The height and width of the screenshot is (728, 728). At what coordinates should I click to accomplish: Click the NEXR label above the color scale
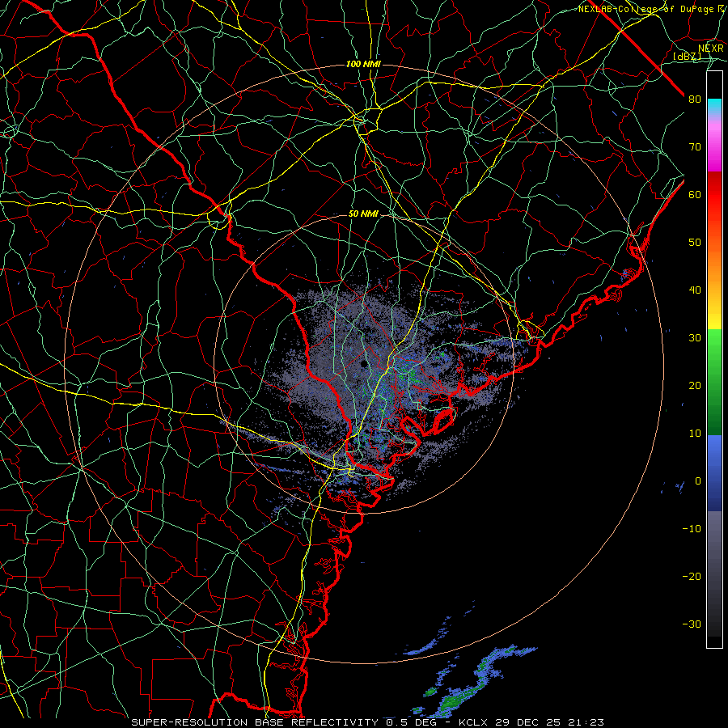tap(711, 49)
